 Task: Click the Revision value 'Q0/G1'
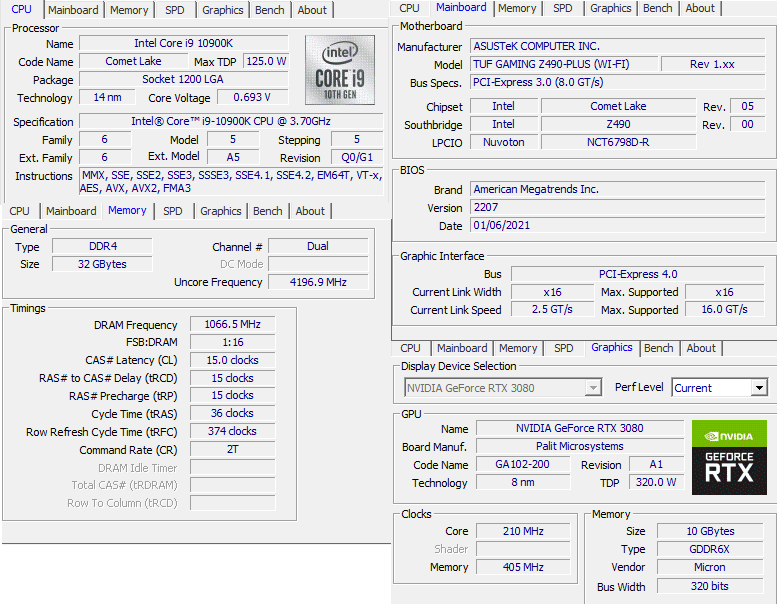tap(357, 158)
